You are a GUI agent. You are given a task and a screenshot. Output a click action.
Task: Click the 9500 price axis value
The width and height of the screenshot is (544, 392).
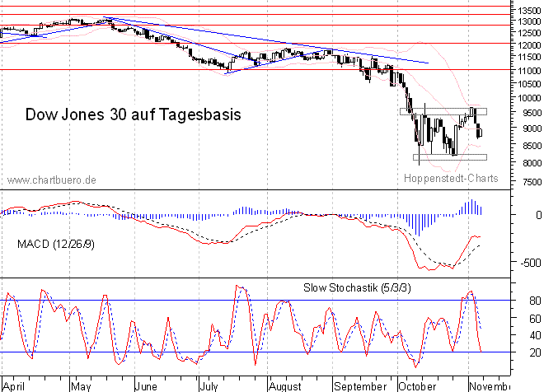click(x=532, y=113)
